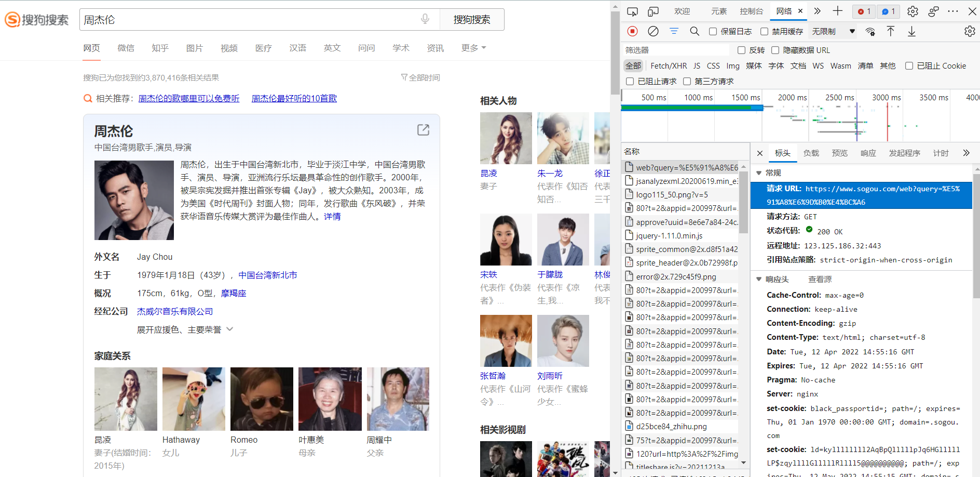The image size is (980, 477).
Task: Select jquery-1.11.0.min.js request row
Action: 680,235
